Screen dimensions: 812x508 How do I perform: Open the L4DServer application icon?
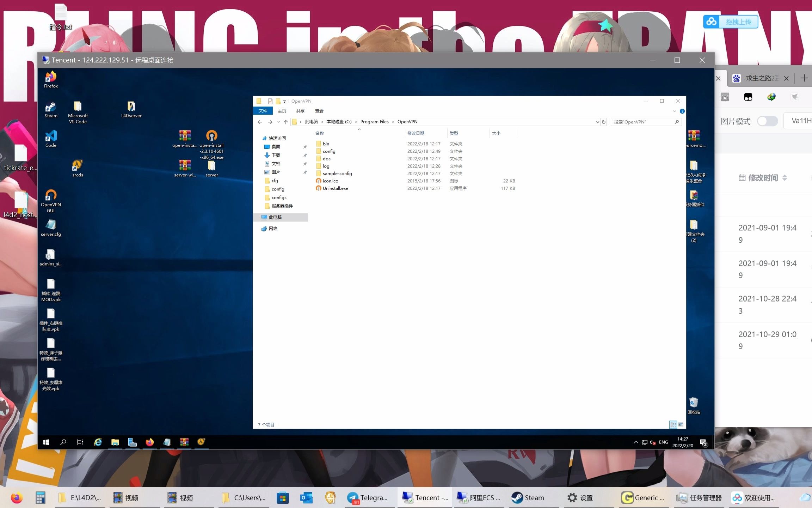(x=131, y=107)
